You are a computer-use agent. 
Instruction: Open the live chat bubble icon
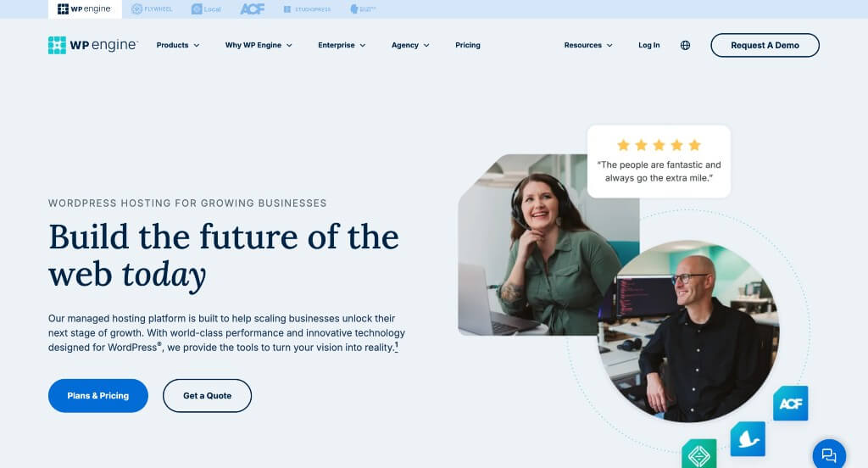click(x=829, y=454)
